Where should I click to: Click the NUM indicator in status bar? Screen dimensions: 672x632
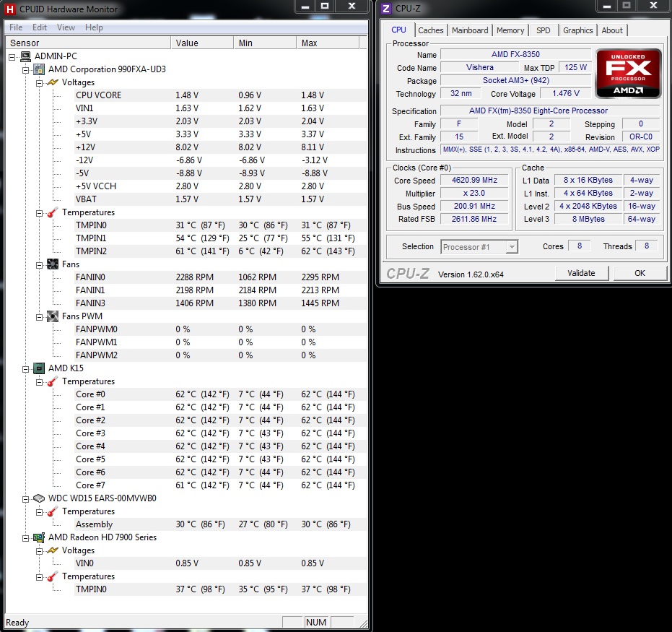click(316, 622)
